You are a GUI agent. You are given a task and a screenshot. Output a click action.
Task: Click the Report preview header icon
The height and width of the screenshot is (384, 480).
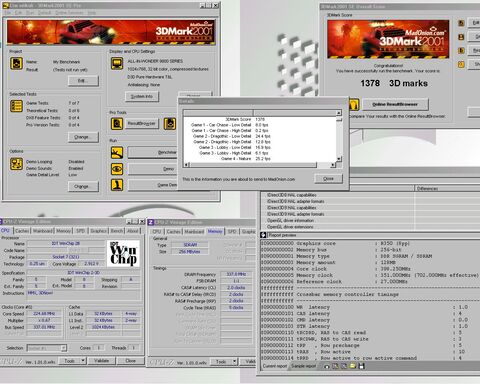click(x=263, y=235)
